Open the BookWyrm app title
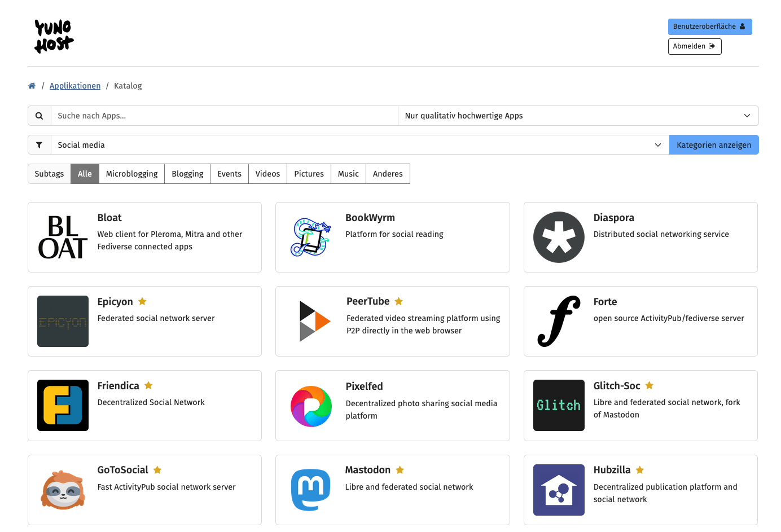The height and width of the screenshot is (532, 781). pyautogui.click(x=370, y=218)
